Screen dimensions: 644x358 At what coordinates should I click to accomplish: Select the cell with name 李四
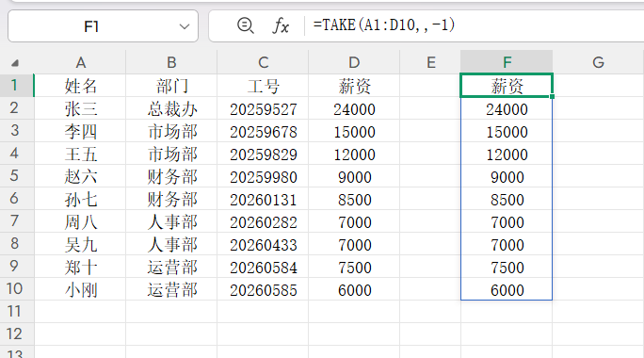pyautogui.click(x=81, y=132)
